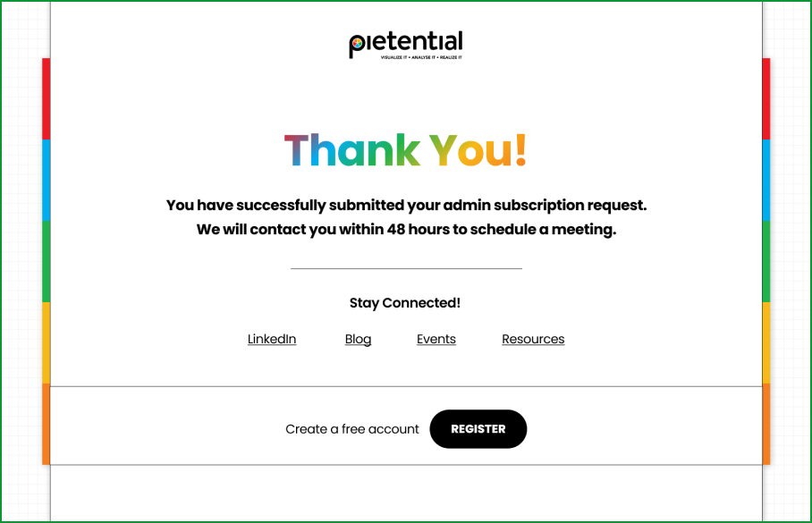Click the orange stripe on right edge

pyautogui.click(x=766, y=424)
